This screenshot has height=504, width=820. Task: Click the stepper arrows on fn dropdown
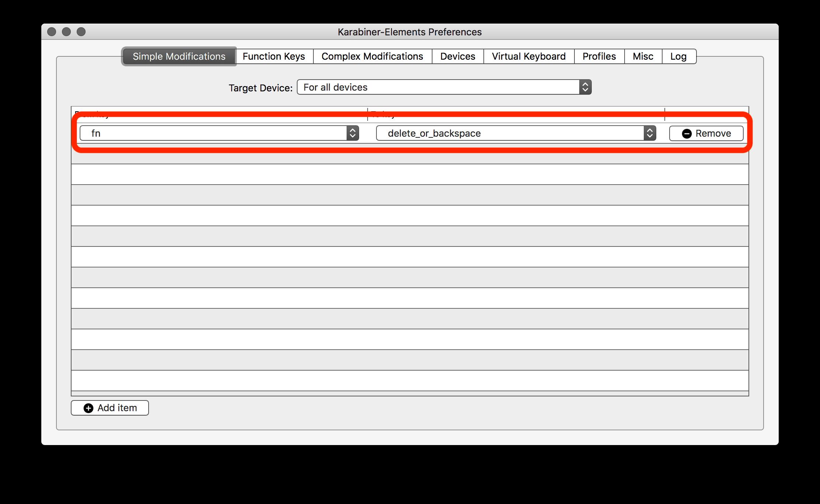tap(352, 133)
